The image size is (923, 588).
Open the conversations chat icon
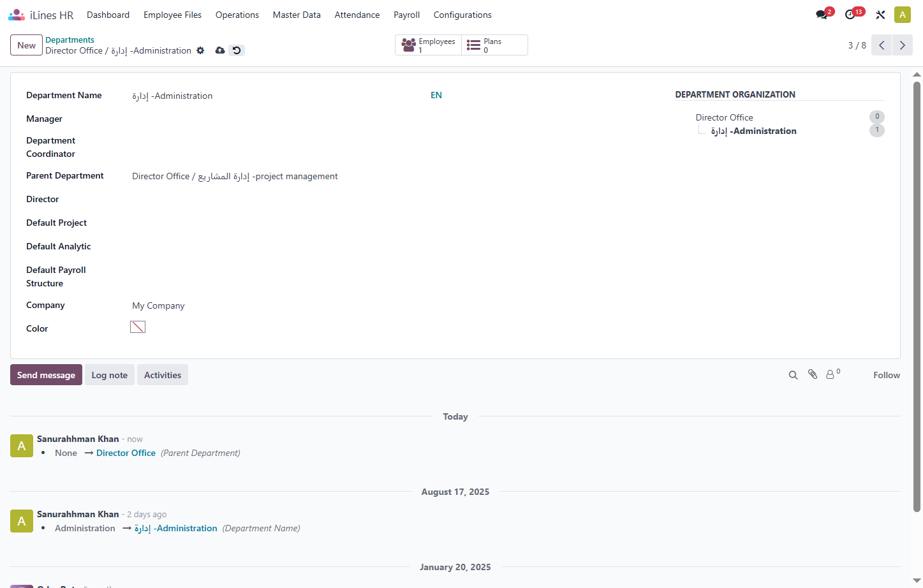point(822,15)
